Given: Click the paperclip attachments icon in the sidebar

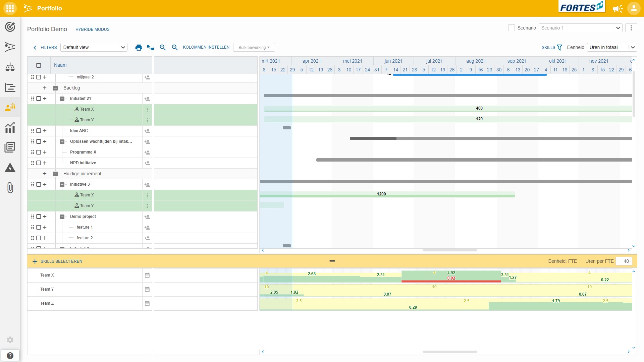Looking at the screenshot, I should pos(10,188).
